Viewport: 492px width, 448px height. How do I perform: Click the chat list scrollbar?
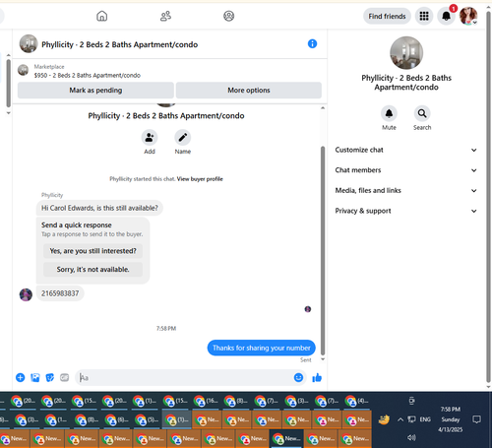pos(9,83)
